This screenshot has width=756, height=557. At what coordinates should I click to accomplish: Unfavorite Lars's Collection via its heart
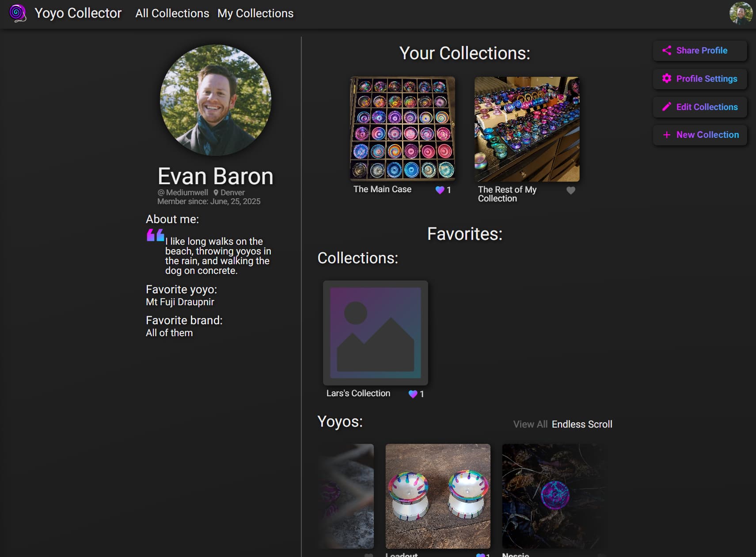point(413,394)
